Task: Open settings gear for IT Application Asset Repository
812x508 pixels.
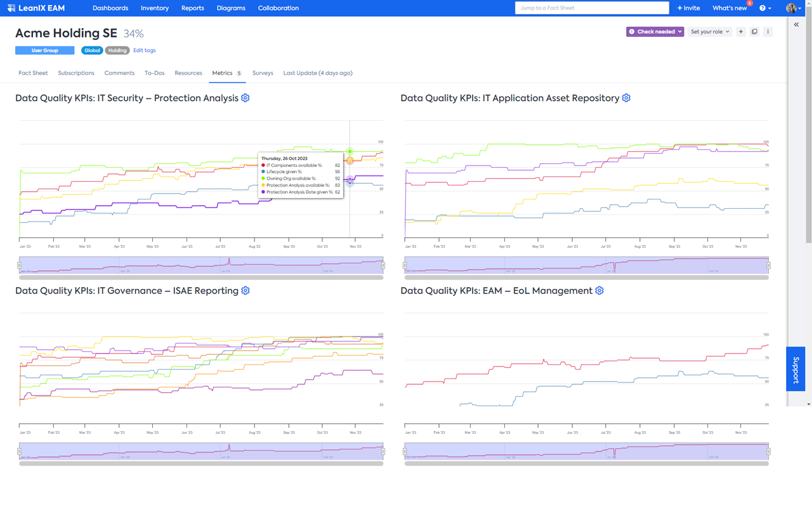Action: tap(626, 98)
